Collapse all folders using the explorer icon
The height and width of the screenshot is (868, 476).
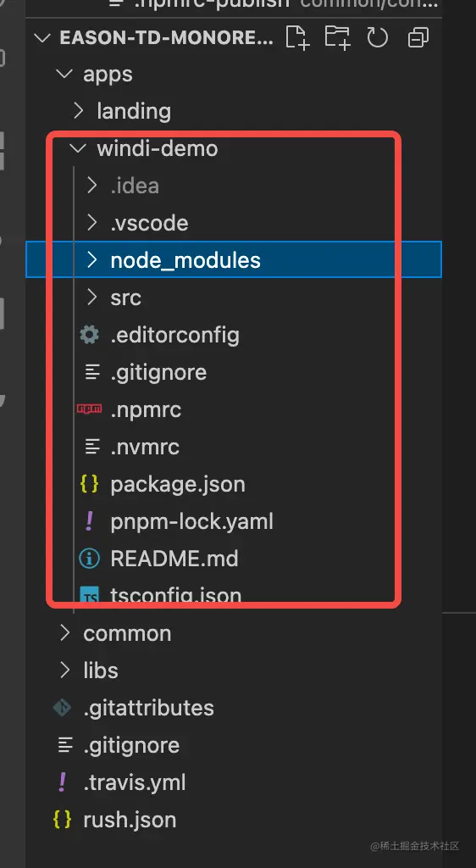[x=418, y=37]
